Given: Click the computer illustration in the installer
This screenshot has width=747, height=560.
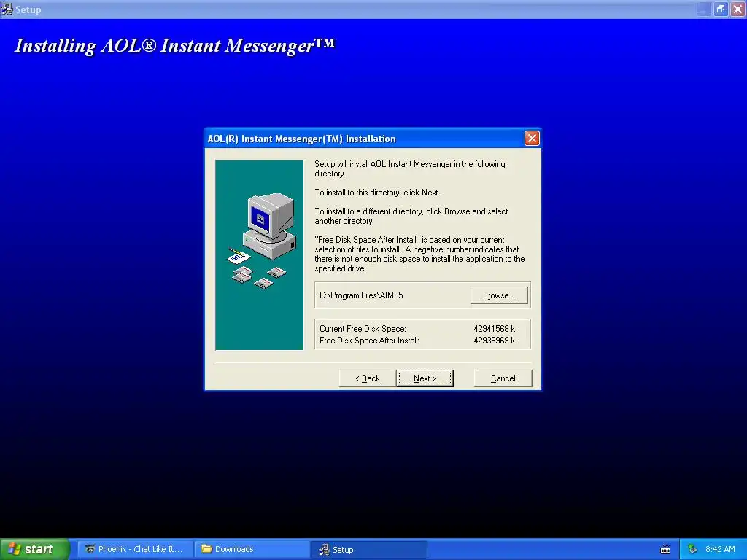Looking at the screenshot, I should pyautogui.click(x=261, y=241).
